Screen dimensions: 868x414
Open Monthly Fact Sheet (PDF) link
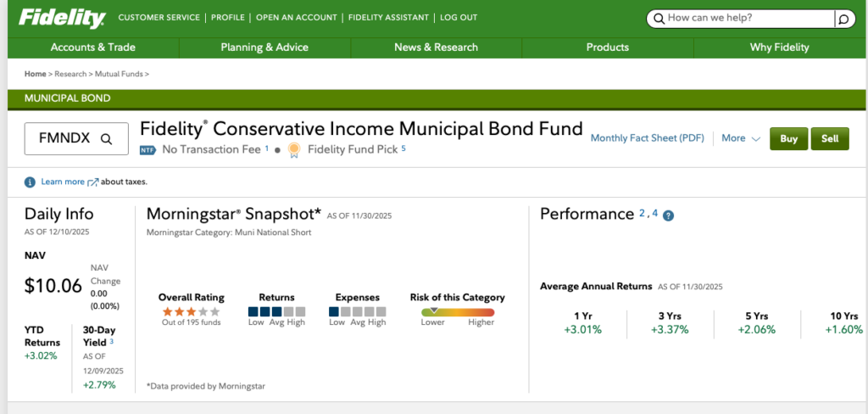tap(647, 138)
